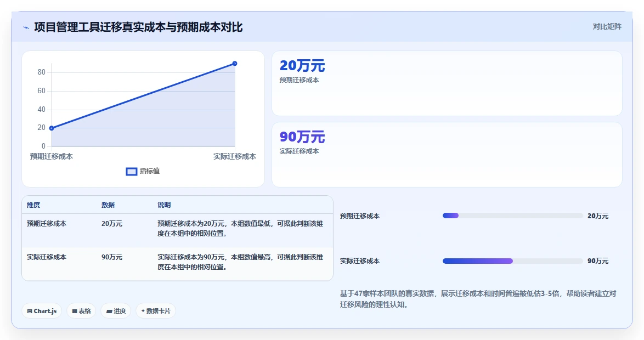Screen dimensions: 644x340
Task: Toggle the 指标值 legend box in chart
Action: coord(132,172)
